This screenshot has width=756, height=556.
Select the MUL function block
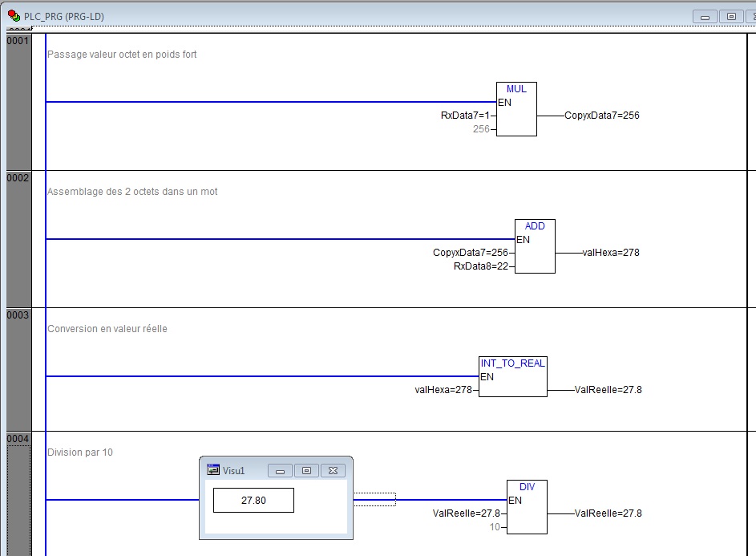[516, 109]
